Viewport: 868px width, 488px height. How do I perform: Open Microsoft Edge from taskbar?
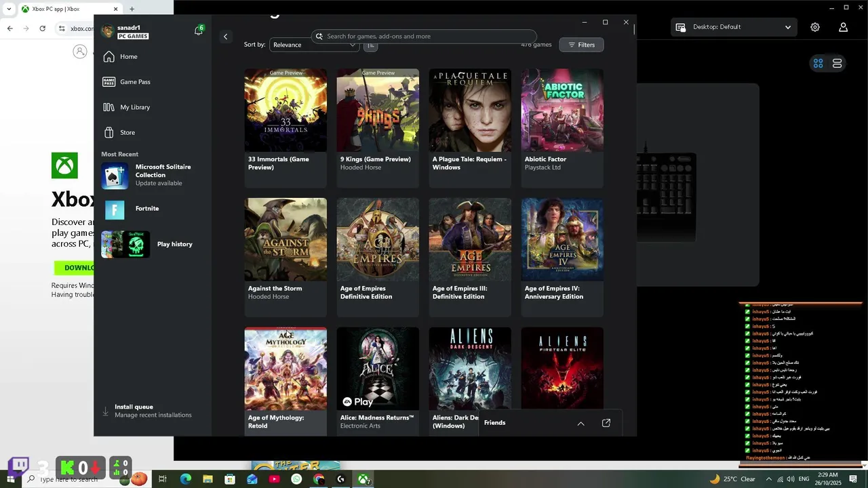(185, 479)
